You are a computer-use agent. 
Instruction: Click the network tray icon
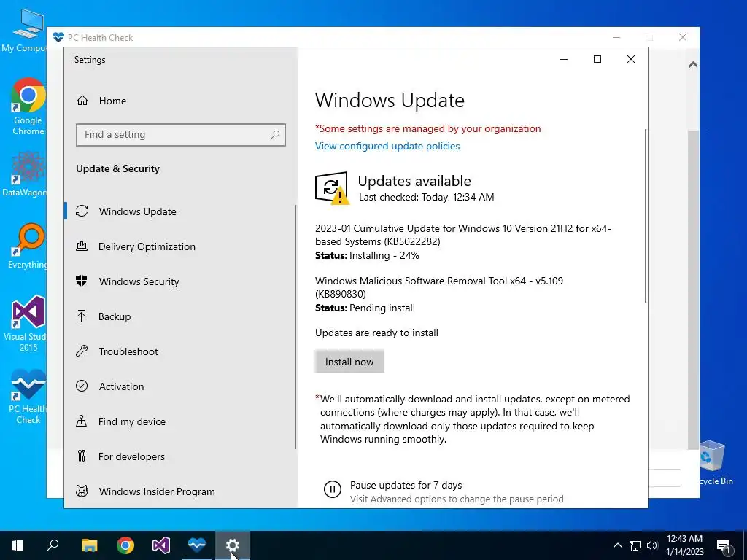(x=635, y=545)
